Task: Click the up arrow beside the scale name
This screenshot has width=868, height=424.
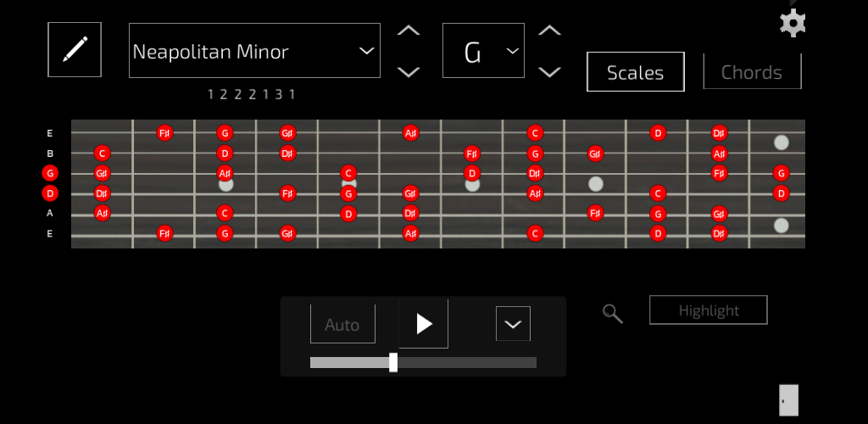Action: (409, 31)
